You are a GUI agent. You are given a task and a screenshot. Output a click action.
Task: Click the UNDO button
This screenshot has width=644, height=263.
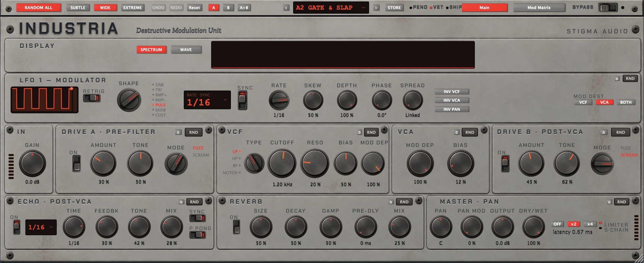(x=158, y=8)
